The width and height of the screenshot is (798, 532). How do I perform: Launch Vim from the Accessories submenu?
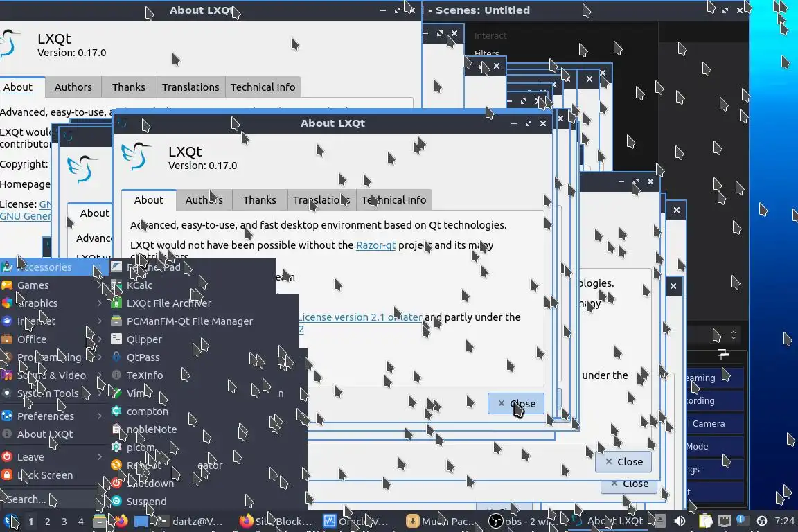[193, 393]
